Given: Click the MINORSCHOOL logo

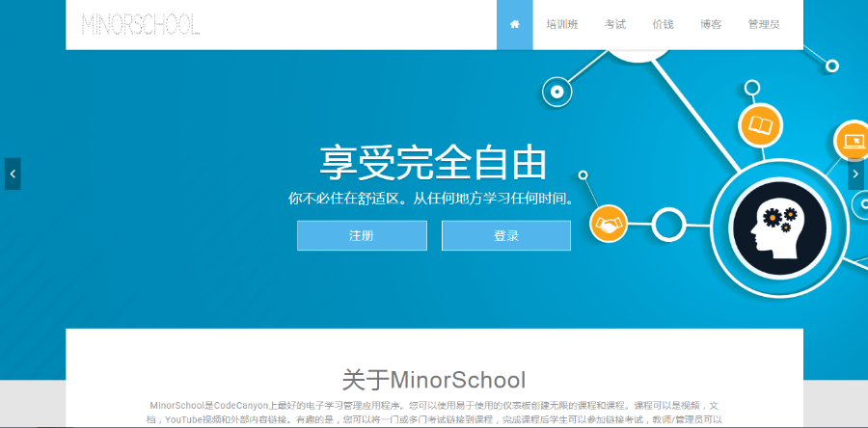Looking at the screenshot, I should (x=141, y=25).
